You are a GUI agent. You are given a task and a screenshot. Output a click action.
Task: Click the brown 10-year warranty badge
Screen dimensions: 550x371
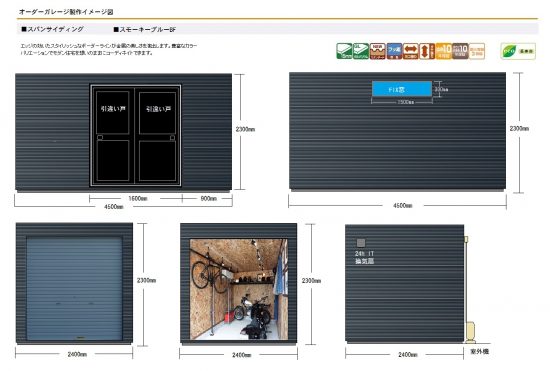pos(460,51)
